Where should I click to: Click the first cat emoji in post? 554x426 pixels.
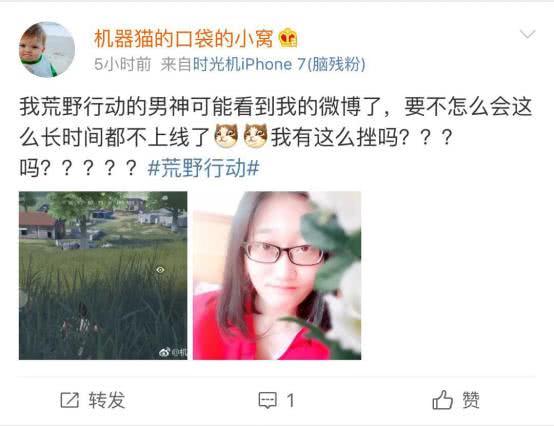tap(226, 136)
